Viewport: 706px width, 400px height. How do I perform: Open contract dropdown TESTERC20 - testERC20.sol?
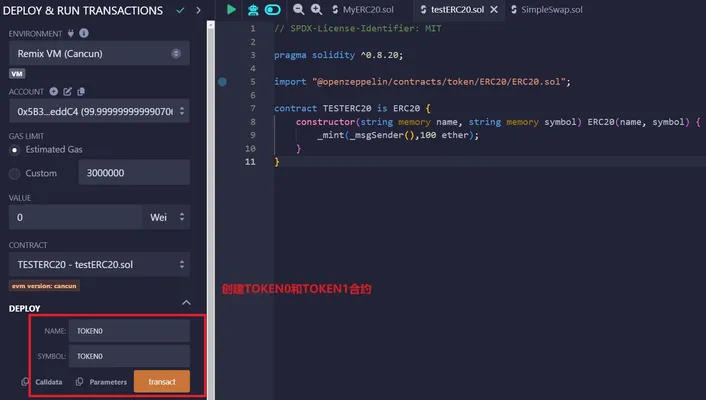[x=99, y=264]
